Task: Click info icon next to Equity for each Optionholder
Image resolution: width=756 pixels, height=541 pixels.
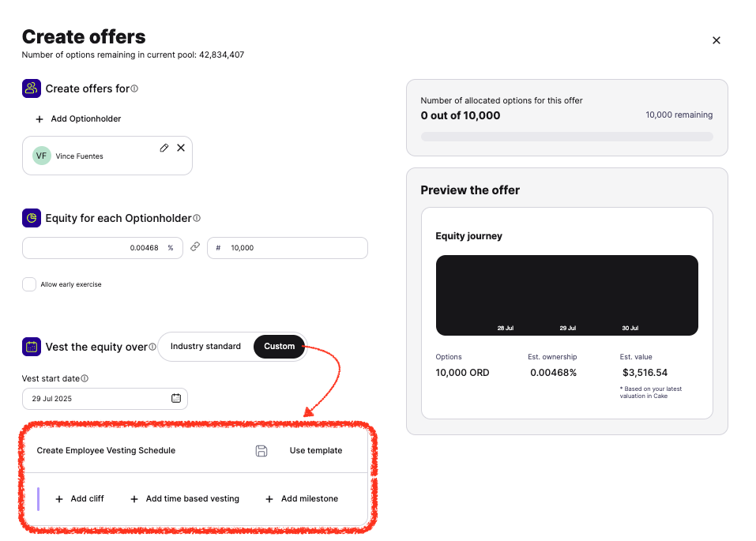Action: [197, 218]
